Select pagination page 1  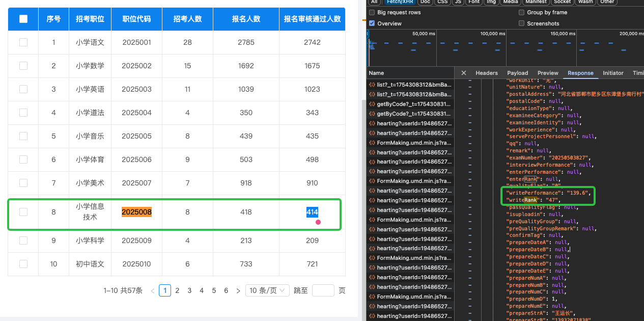(165, 290)
